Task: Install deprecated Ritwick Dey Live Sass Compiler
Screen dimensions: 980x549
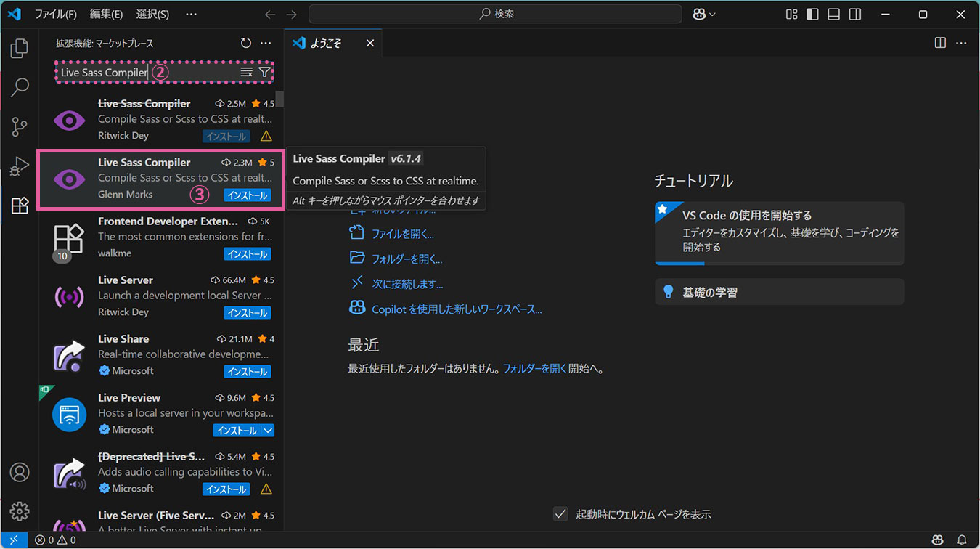Action: point(226,137)
